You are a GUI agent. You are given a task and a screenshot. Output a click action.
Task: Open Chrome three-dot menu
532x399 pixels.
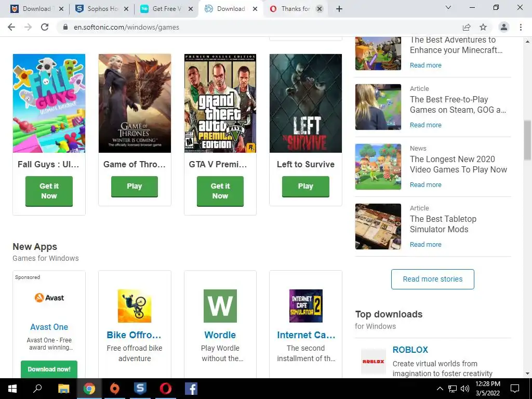click(x=521, y=27)
